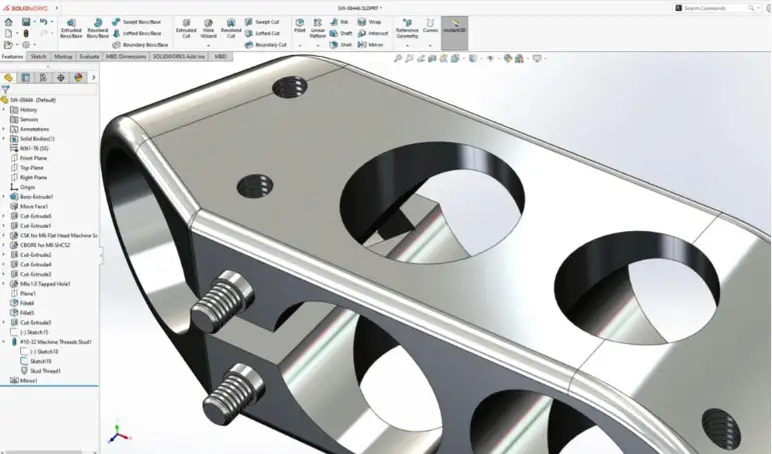Click the Lofted Cut button
The width and height of the screenshot is (772, 454).
pos(262,33)
